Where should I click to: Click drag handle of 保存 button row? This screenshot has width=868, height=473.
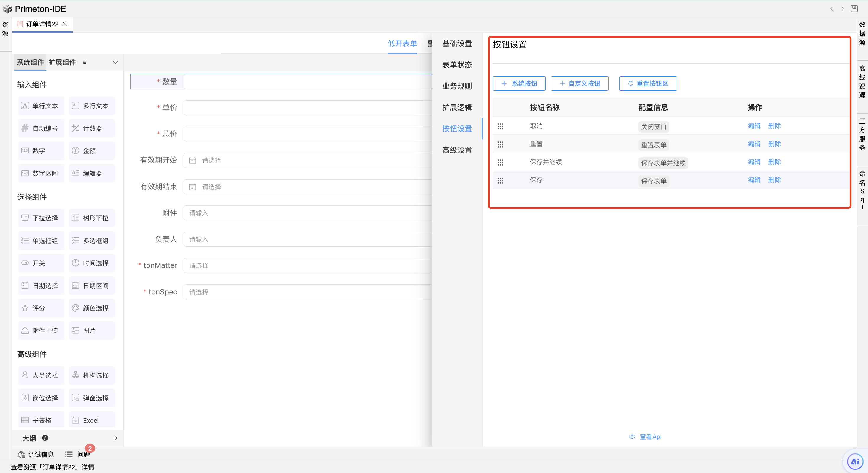500,180
